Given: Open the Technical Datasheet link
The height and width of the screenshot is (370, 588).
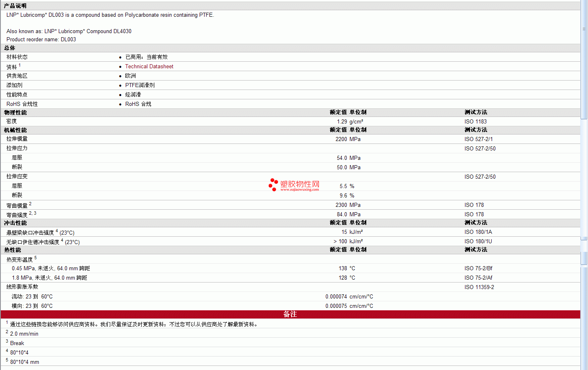Looking at the screenshot, I should pos(149,66).
